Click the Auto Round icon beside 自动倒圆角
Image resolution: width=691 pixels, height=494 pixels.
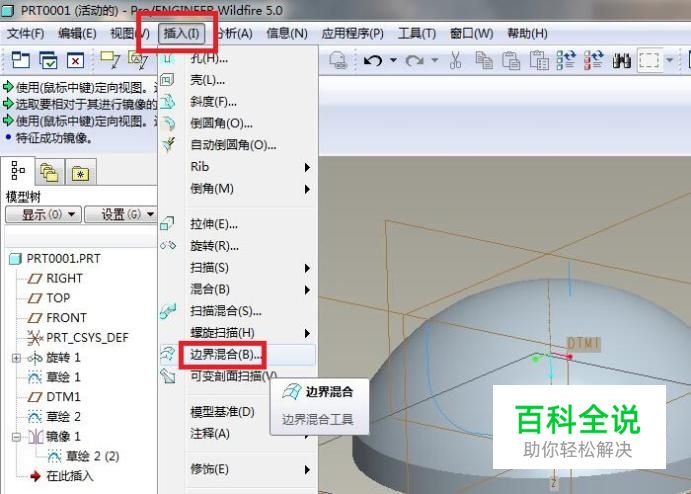click(x=168, y=145)
